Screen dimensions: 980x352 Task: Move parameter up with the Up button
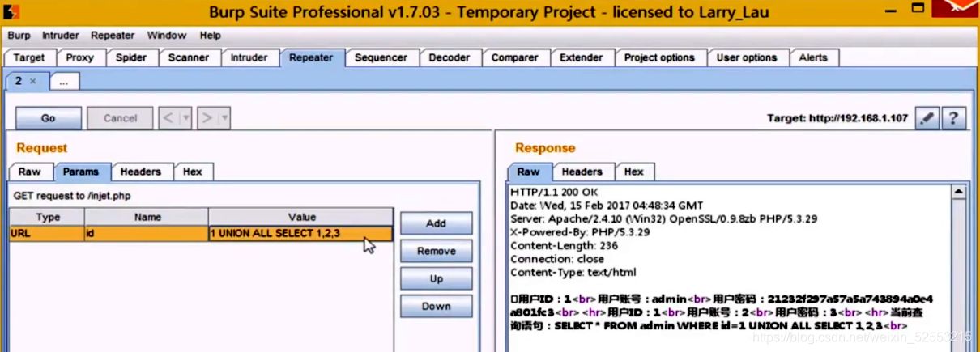click(x=436, y=278)
